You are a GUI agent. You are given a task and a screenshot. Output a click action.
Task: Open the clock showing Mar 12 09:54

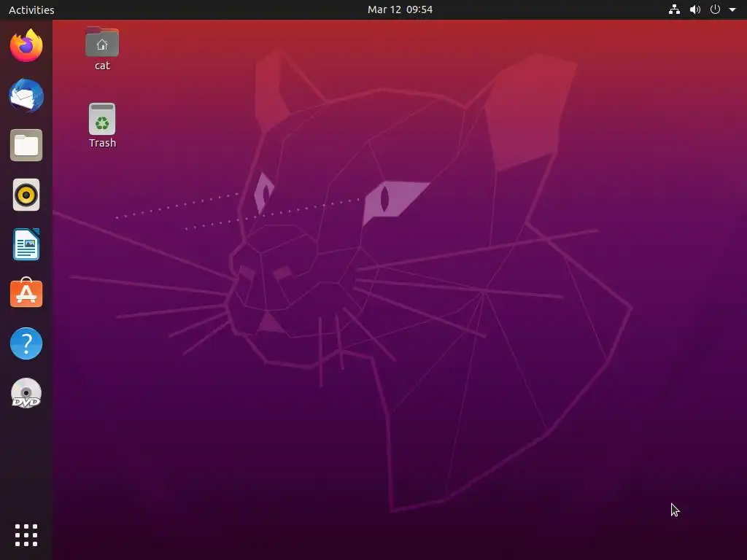tap(400, 9)
